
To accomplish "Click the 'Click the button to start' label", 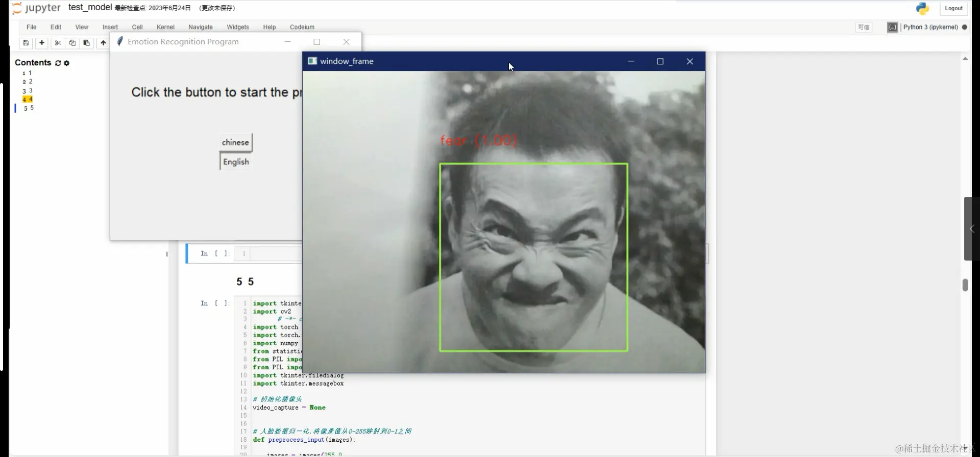I will 217,92.
